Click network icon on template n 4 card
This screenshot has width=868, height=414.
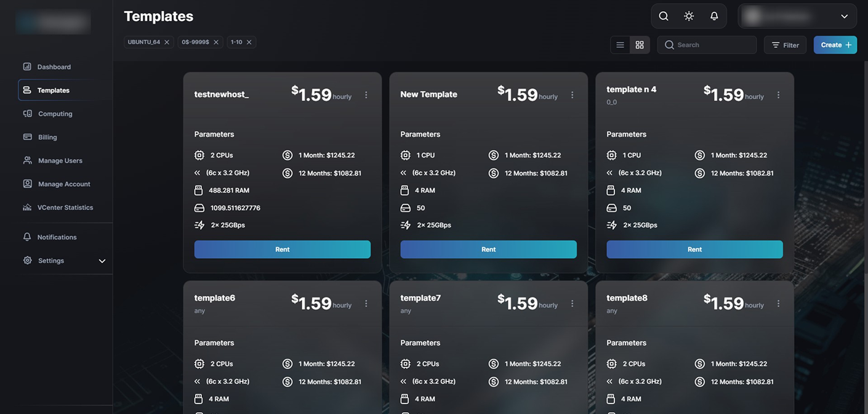(x=612, y=225)
